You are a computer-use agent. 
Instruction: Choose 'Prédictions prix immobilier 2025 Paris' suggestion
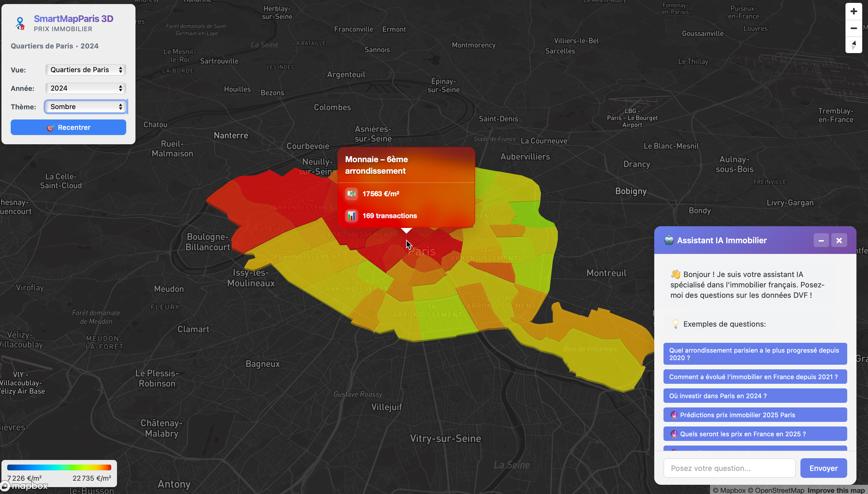(x=754, y=415)
